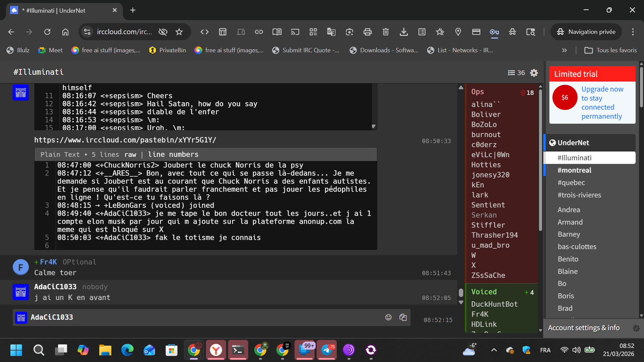The width and height of the screenshot is (644, 362).
Task: Toggle line numbers in the pastebin
Action: coord(173,155)
